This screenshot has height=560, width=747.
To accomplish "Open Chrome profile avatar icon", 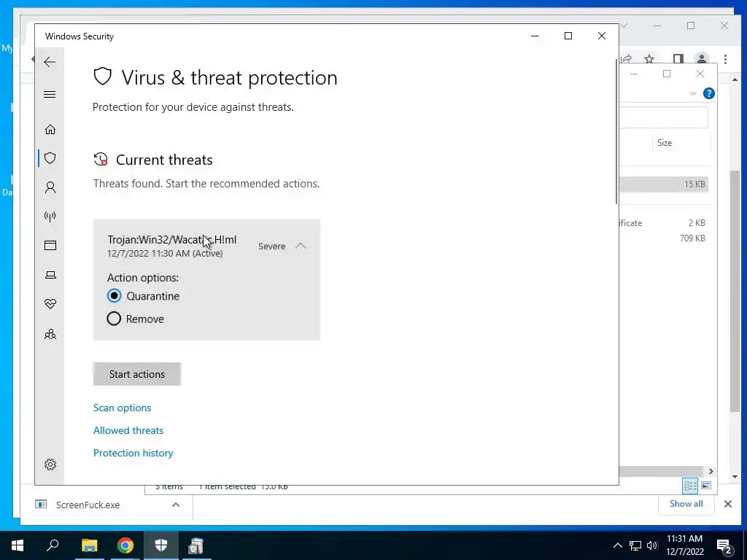I will coord(701,59).
